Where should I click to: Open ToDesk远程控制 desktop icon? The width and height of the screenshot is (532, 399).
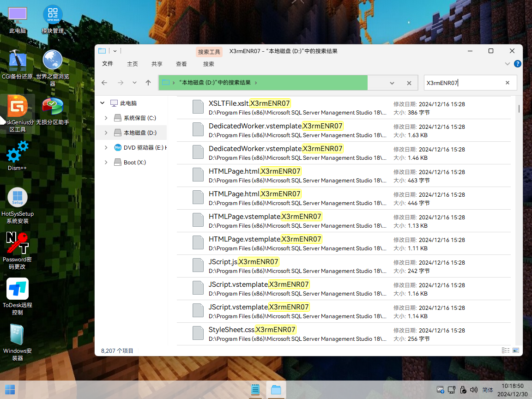coord(18,297)
